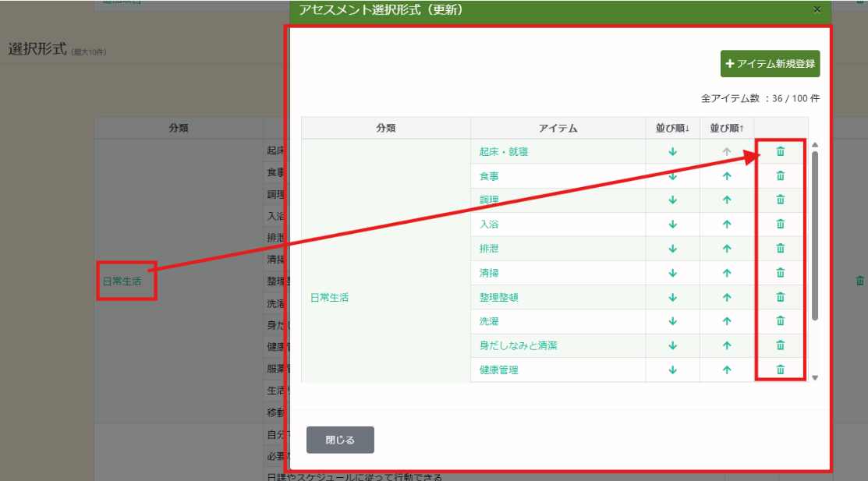Open the 日常生活 category link in the dialog
Viewport: 868px width, 481px height.
tap(329, 298)
